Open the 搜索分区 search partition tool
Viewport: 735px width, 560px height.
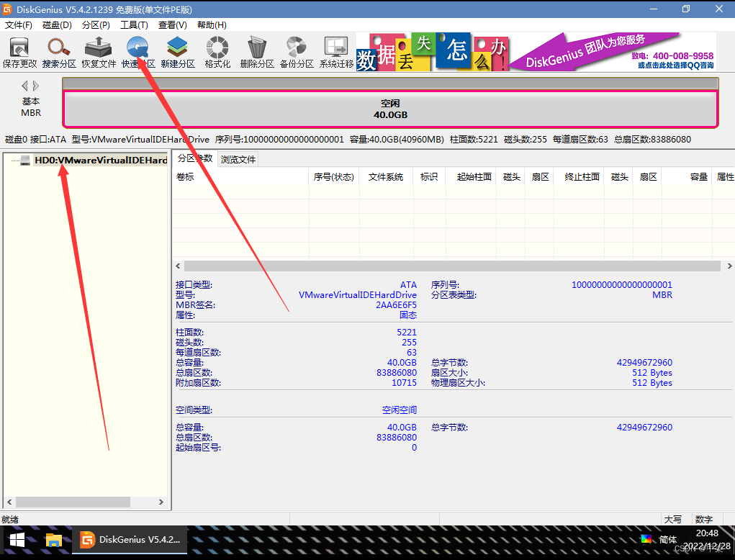tap(59, 53)
